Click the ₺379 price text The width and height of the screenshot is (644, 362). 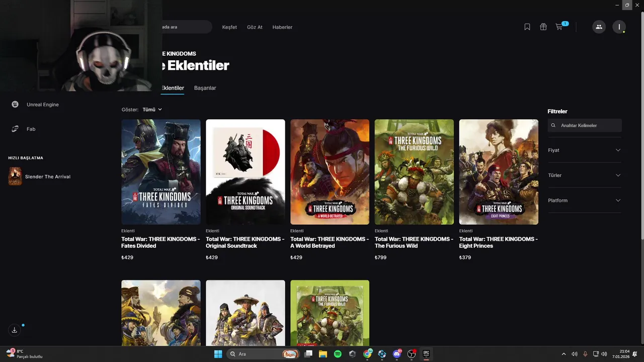pyautogui.click(x=465, y=257)
